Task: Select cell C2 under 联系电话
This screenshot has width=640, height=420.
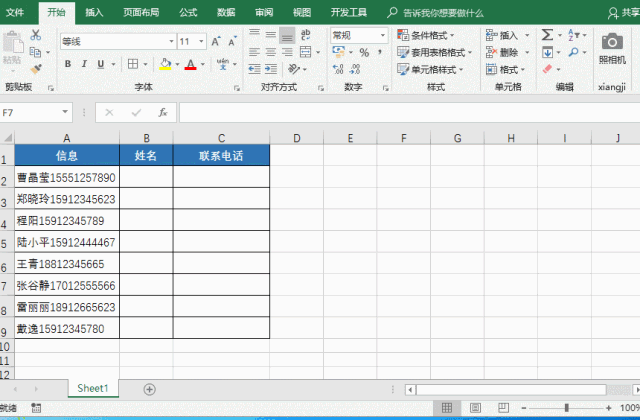Action: (221, 177)
